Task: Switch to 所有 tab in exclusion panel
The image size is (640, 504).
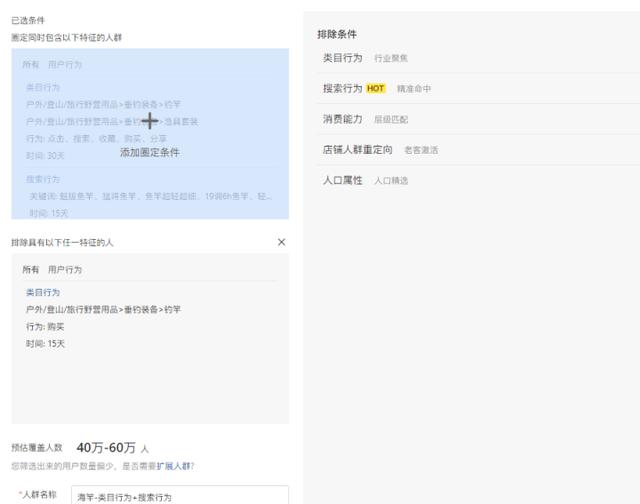Action: click(x=31, y=270)
